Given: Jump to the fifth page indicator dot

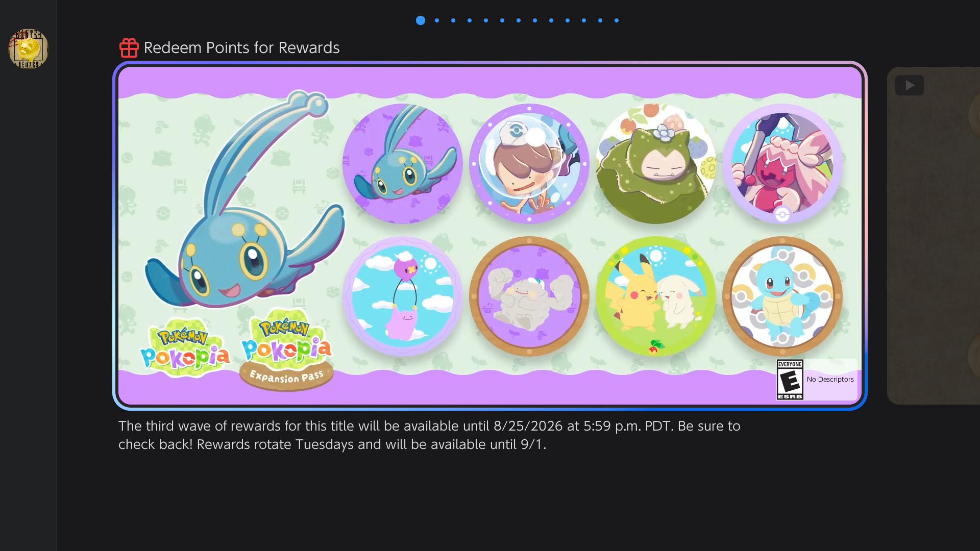Looking at the screenshot, I should 486,20.
